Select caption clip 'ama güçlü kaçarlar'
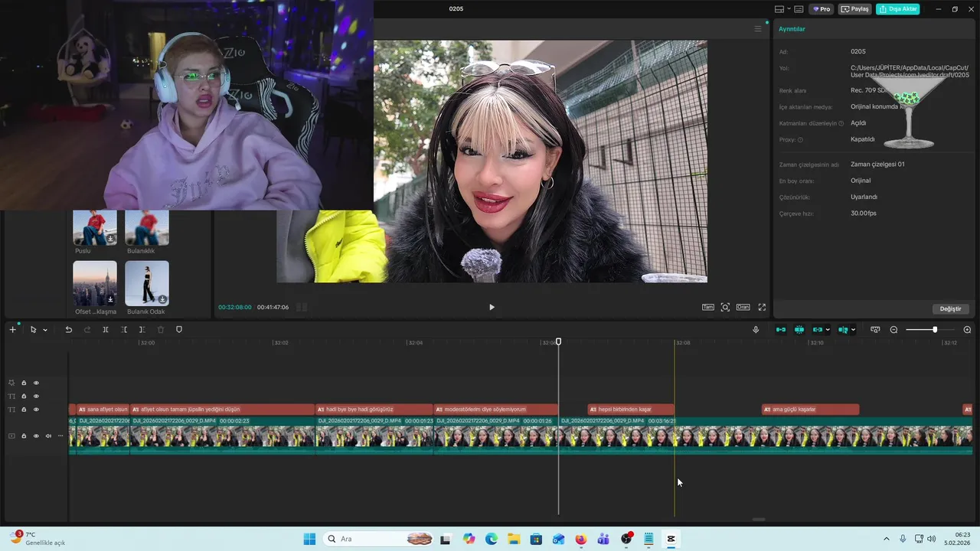Viewport: 980px width, 551px height. click(810, 409)
